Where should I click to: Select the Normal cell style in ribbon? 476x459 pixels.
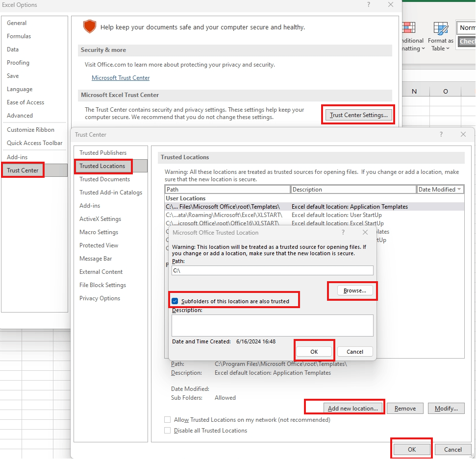coord(466,27)
